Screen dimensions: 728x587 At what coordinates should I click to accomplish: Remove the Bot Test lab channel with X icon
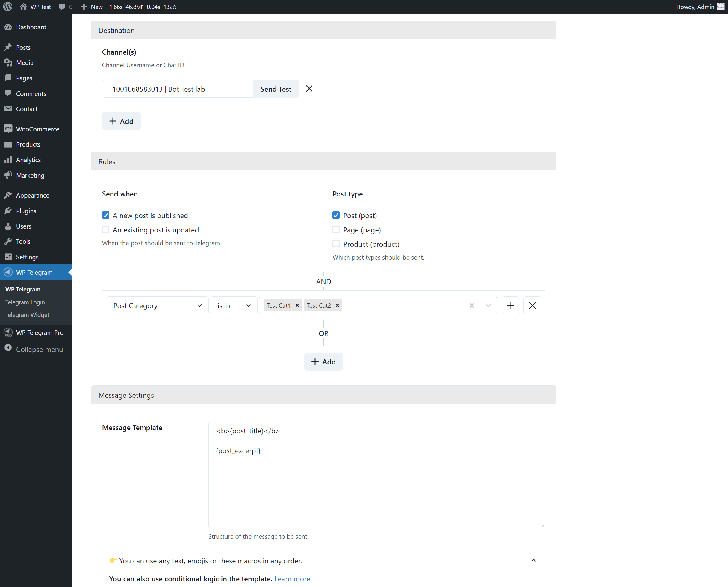click(309, 89)
